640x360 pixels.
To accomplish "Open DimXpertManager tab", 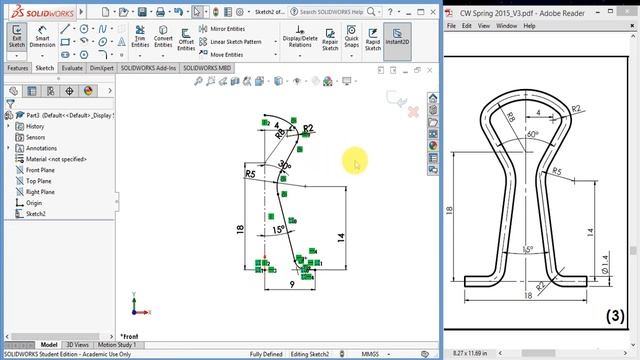I will [x=69, y=91].
